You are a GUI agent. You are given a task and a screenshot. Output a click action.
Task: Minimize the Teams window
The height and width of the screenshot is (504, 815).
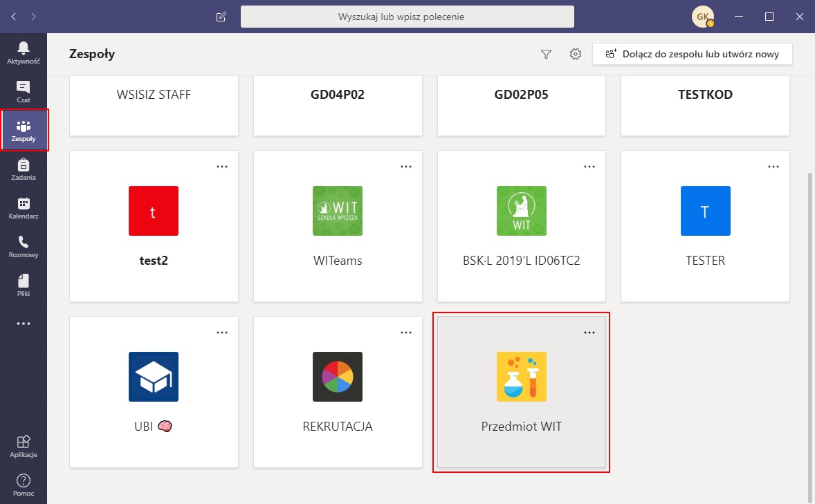[x=739, y=17]
